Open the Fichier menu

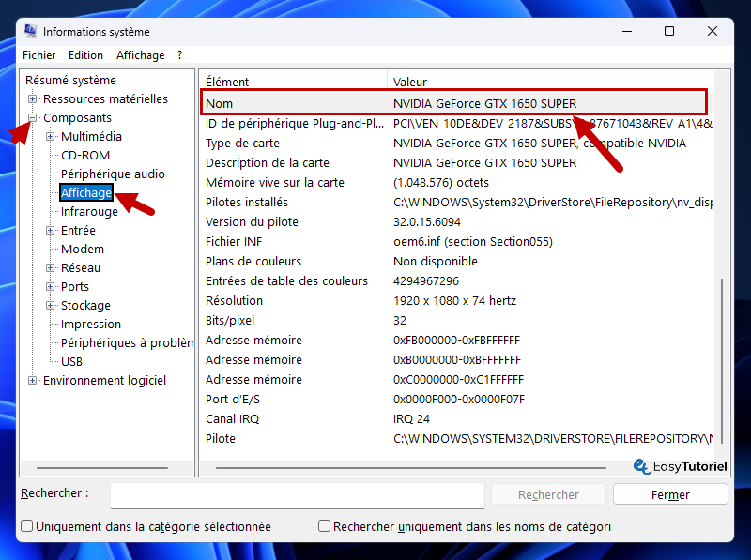point(38,55)
